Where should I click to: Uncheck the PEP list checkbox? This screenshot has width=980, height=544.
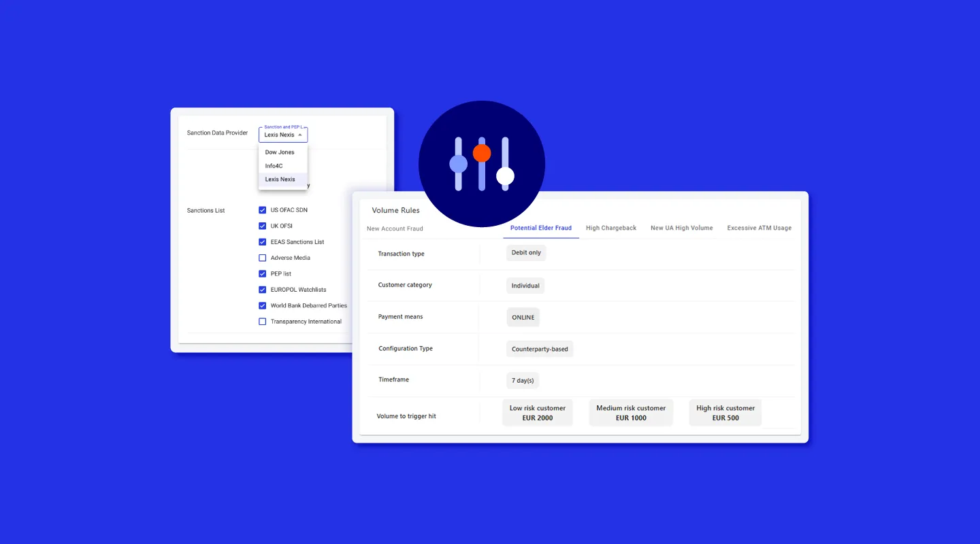(263, 273)
